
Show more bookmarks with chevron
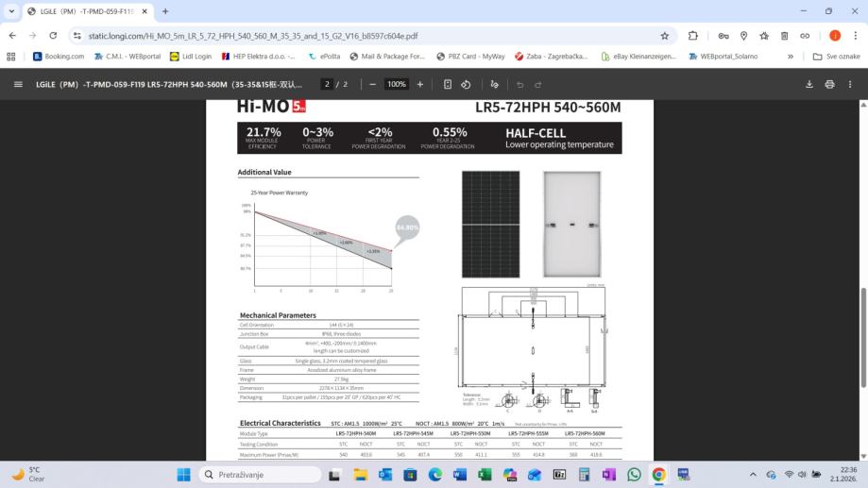click(791, 57)
